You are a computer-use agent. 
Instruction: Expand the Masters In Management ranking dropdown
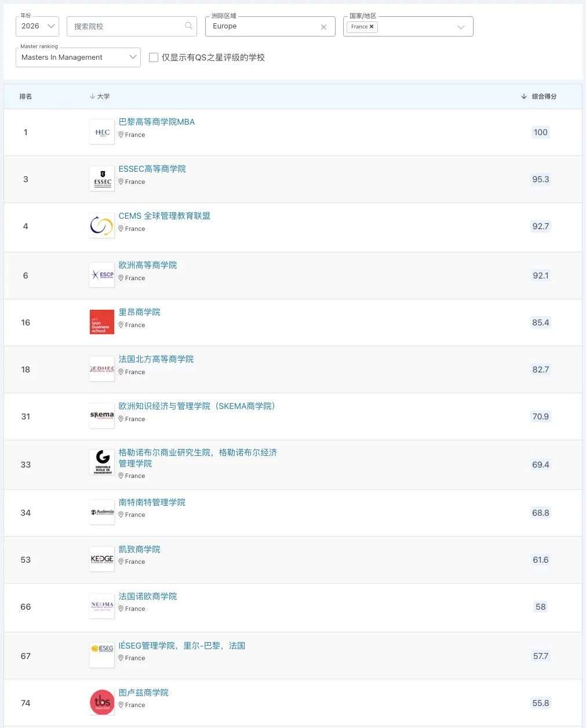(x=78, y=57)
